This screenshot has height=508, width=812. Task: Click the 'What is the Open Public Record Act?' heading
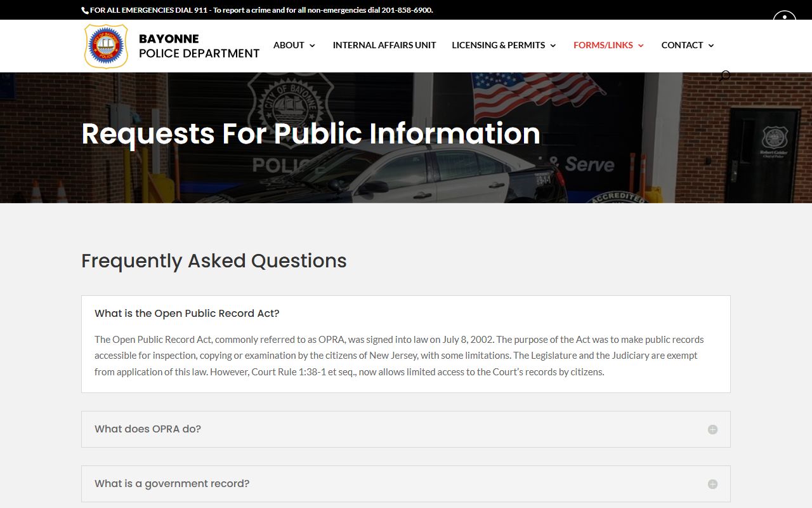(187, 313)
